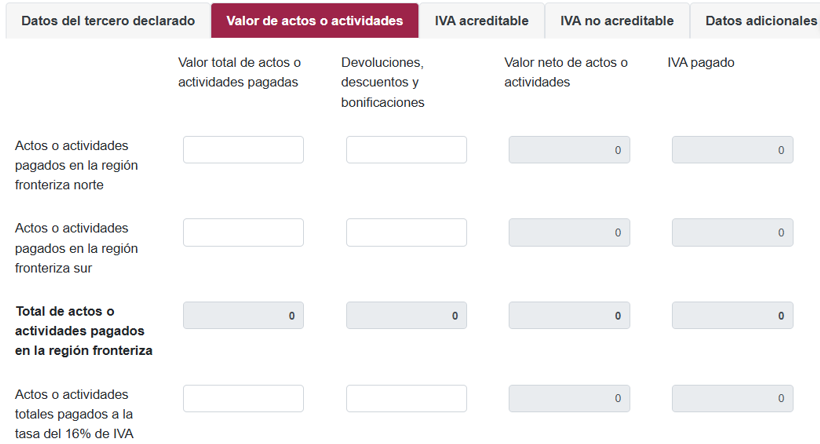Focus Devoluciones field for región fronteriza norte

coord(406,150)
